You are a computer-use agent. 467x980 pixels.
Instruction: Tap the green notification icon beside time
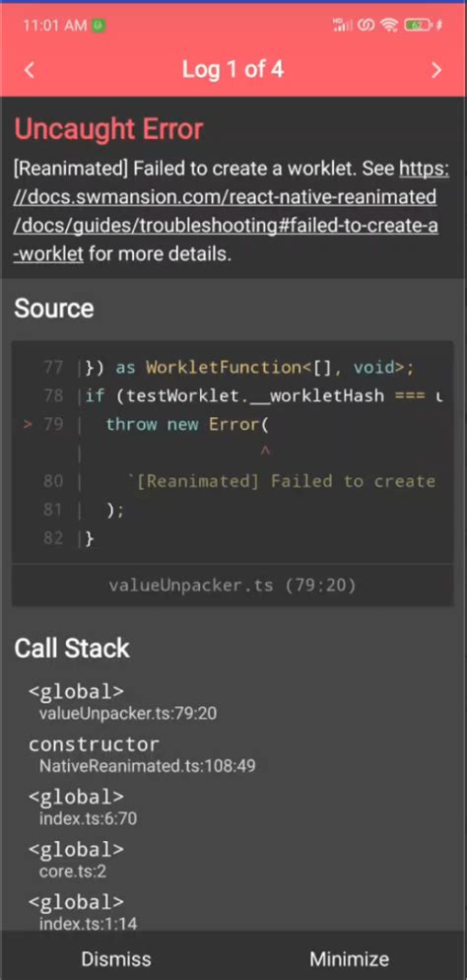(x=99, y=26)
